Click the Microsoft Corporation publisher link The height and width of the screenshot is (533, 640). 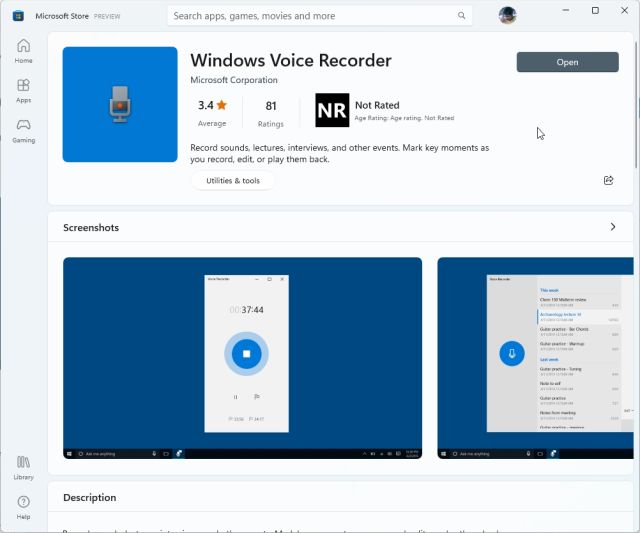pyautogui.click(x=234, y=80)
